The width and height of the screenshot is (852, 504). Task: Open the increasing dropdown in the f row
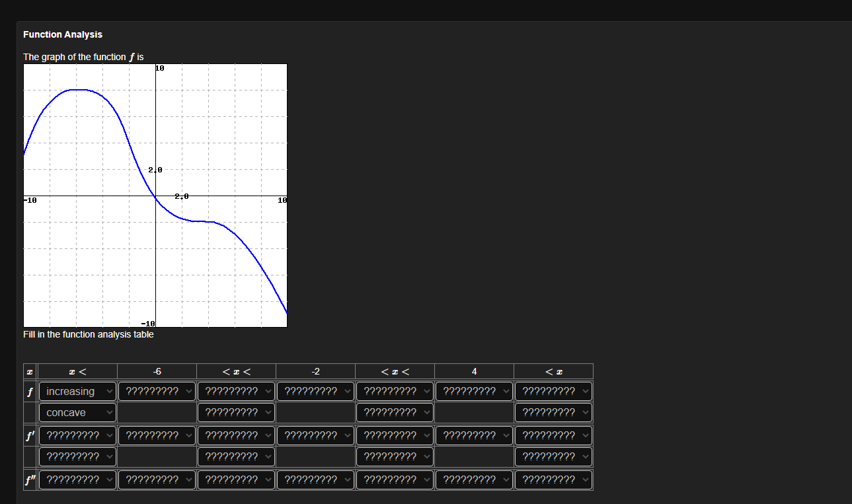[x=77, y=391]
